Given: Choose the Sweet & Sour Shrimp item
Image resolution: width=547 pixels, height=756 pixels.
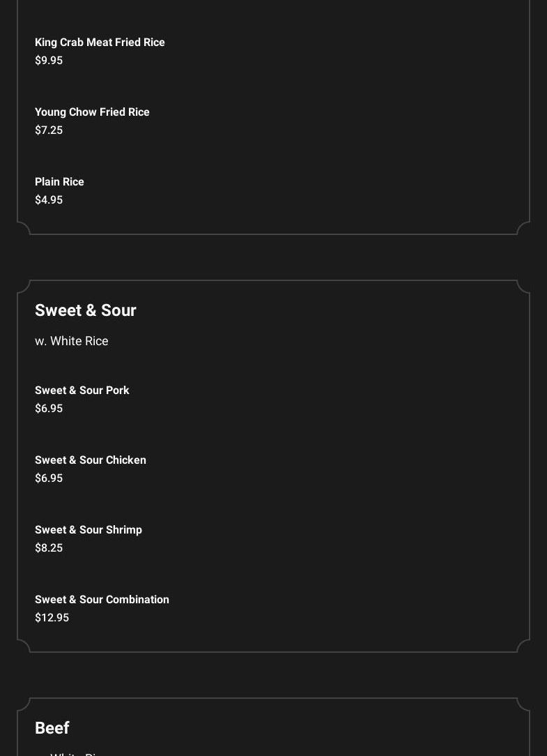Looking at the screenshot, I should click(x=88, y=530).
